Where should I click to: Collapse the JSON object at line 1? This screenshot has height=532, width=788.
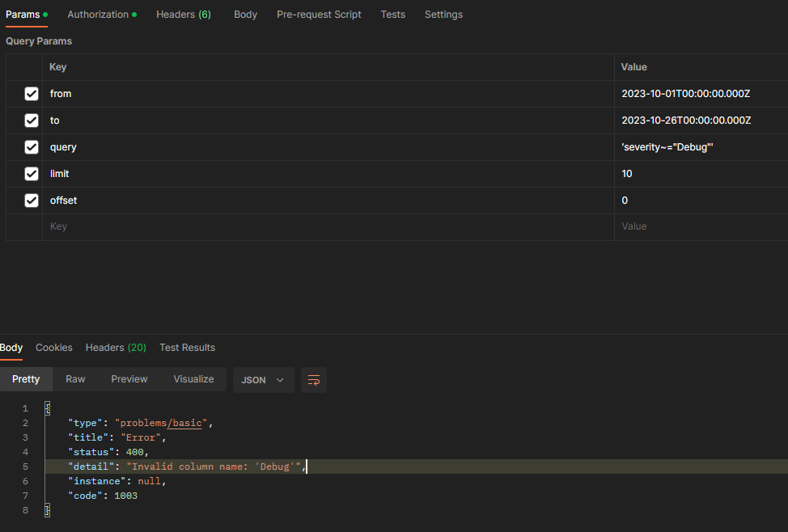47,407
